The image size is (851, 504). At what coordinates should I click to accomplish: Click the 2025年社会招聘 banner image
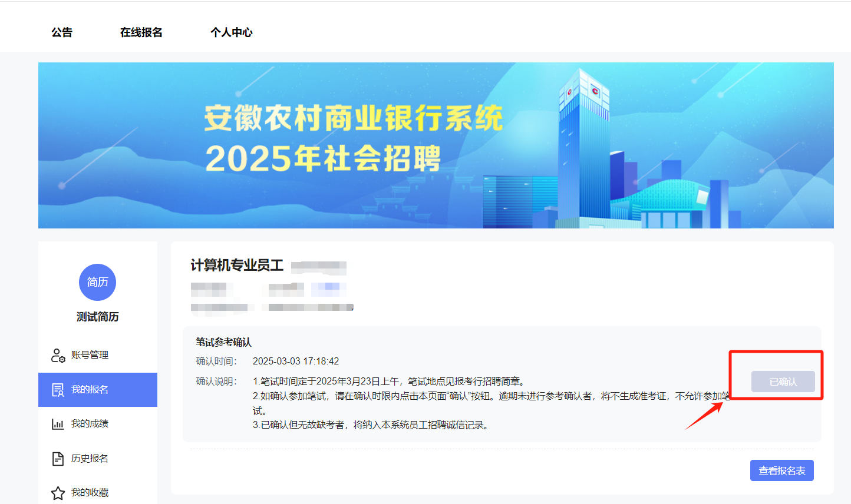[425, 145]
